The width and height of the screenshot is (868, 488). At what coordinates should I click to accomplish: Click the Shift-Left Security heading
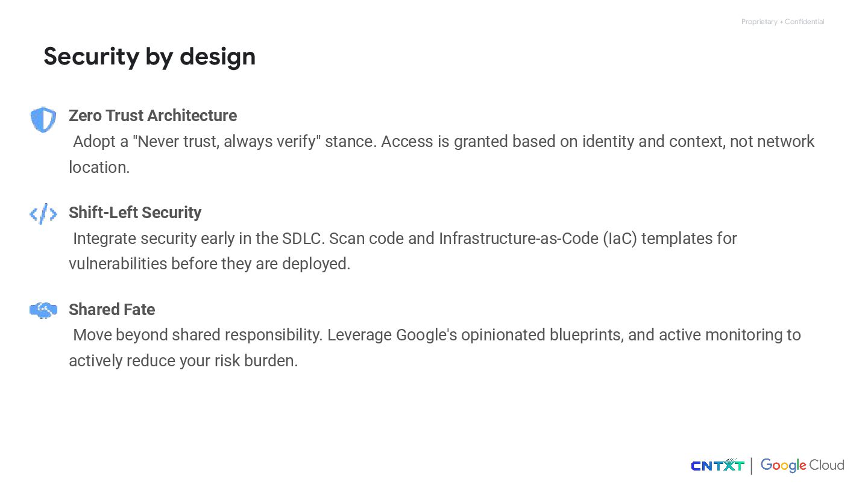coord(135,213)
